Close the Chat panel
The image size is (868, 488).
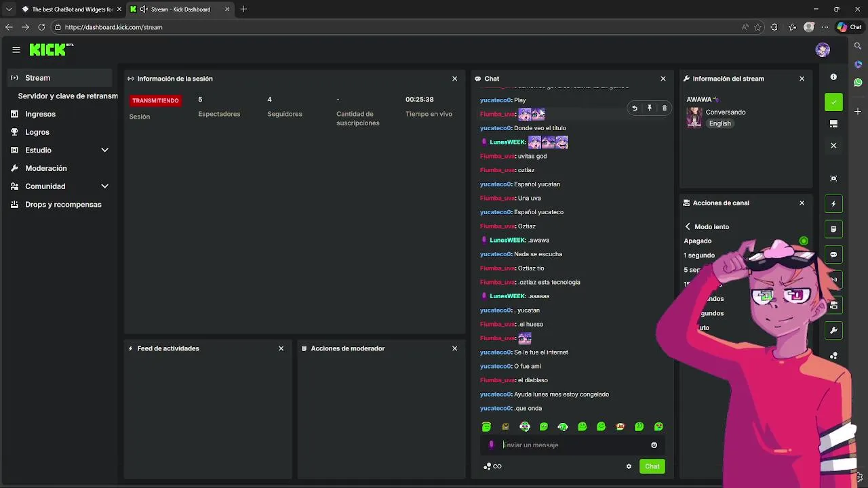coord(663,79)
